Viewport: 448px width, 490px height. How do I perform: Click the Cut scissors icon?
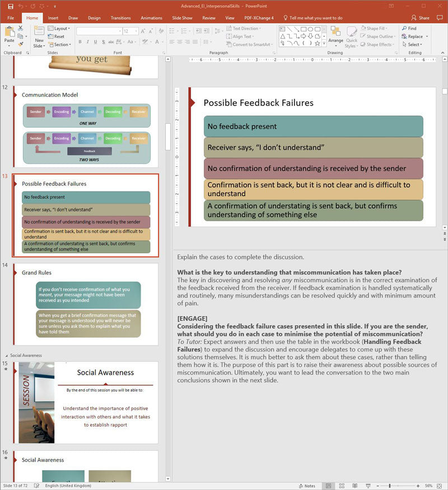coord(20,29)
